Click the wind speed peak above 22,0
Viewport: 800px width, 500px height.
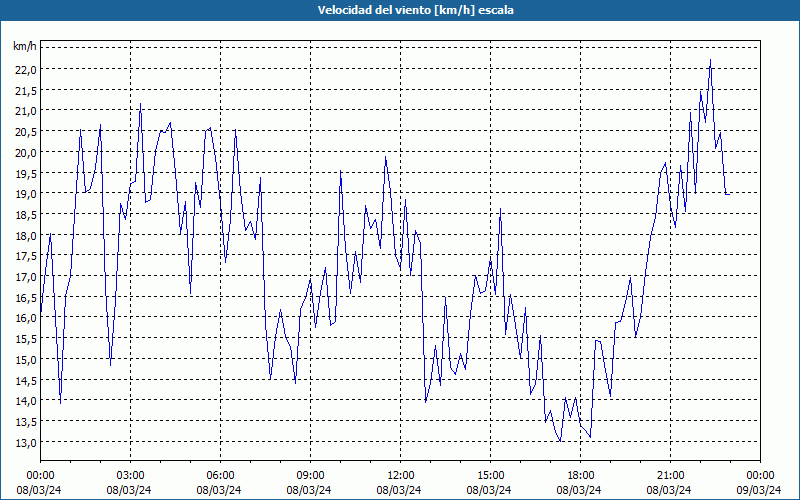click(x=710, y=60)
